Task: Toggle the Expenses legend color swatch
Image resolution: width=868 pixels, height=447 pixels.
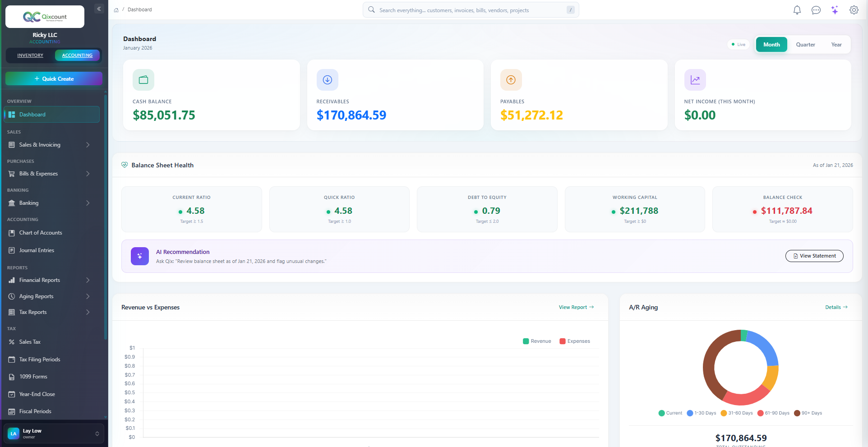Action: (563, 341)
